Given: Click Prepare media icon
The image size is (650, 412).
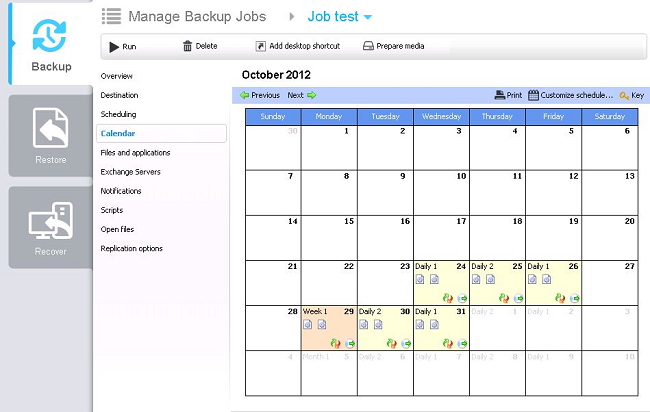Looking at the screenshot, I should [368, 46].
